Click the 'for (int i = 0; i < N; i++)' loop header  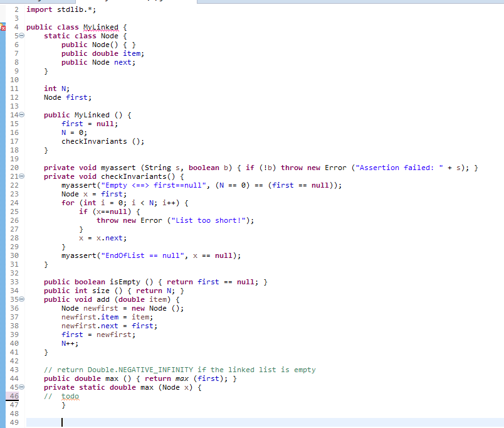[x=120, y=203]
